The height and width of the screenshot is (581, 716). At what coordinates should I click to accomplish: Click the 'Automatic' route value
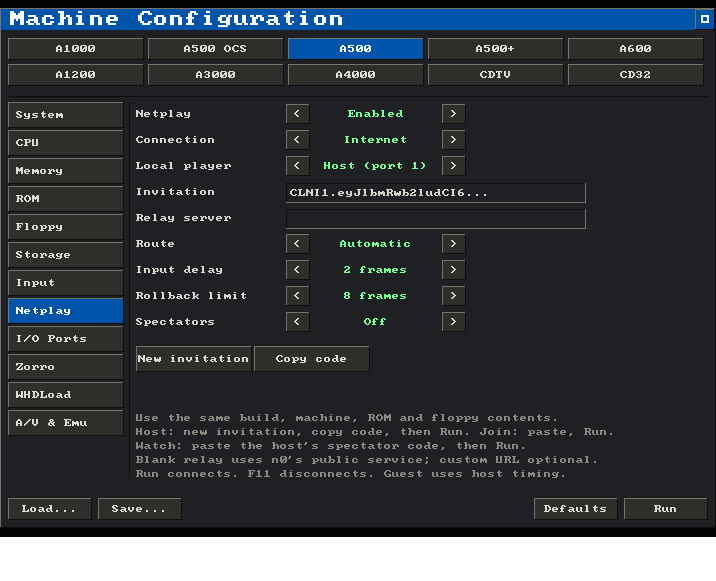(375, 244)
